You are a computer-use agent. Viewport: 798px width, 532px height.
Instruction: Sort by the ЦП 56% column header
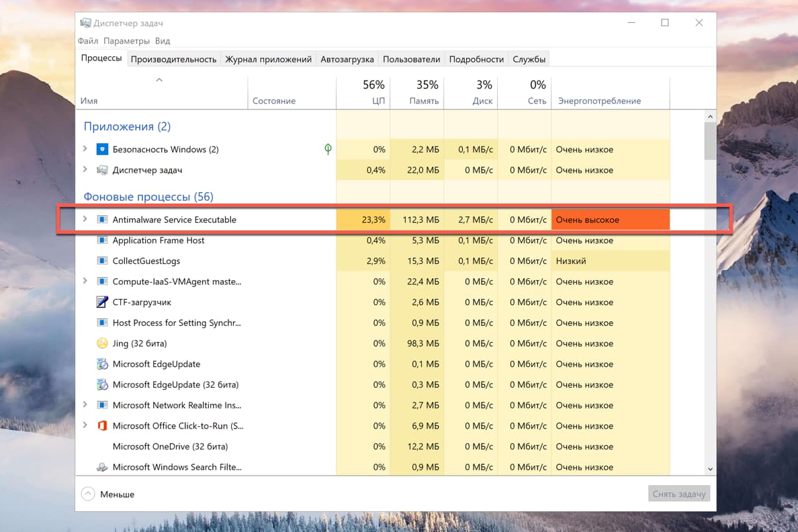[363, 93]
